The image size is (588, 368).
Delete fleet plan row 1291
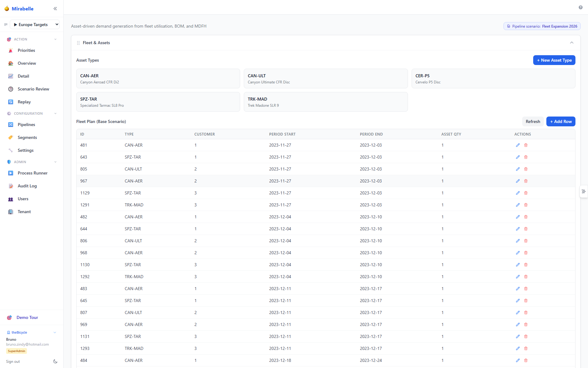(x=526, y=205)
